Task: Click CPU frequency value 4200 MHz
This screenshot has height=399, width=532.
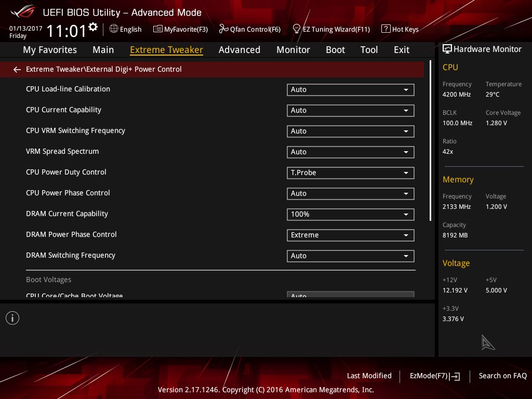Action: (456, 95)
